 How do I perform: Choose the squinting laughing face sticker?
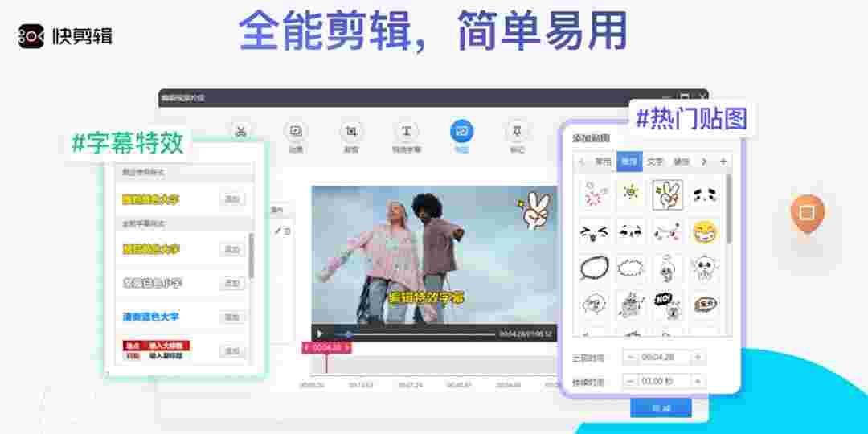point(594,233)
